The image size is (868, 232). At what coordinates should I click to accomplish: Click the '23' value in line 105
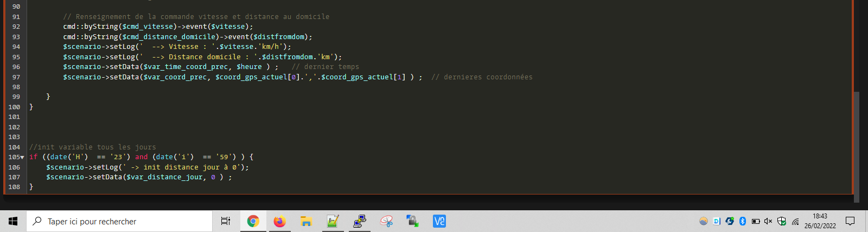[118, 157]
